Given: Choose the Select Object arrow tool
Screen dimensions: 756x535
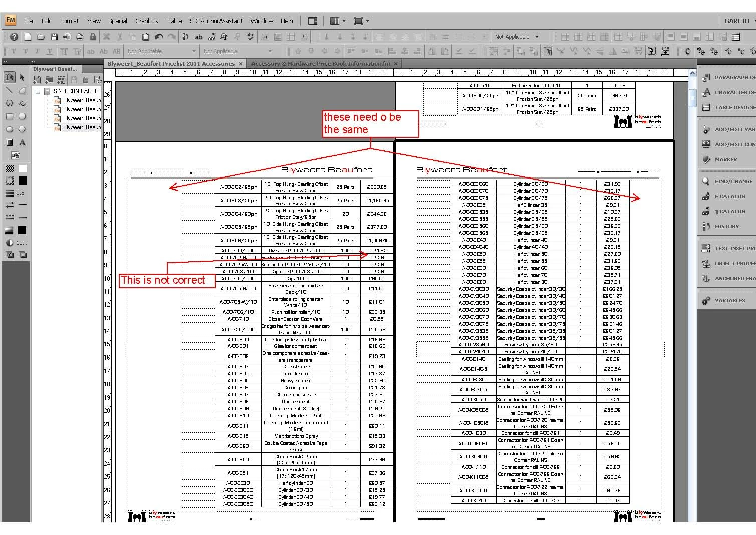Looking at the screenshot, I should (22, 77).
